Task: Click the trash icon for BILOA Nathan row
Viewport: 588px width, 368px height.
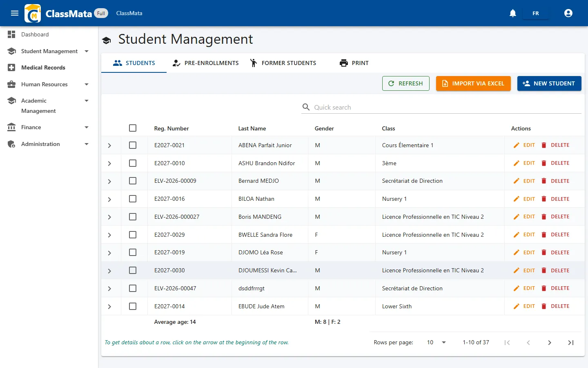Action: pyautogui.click(x=544, y=199)
